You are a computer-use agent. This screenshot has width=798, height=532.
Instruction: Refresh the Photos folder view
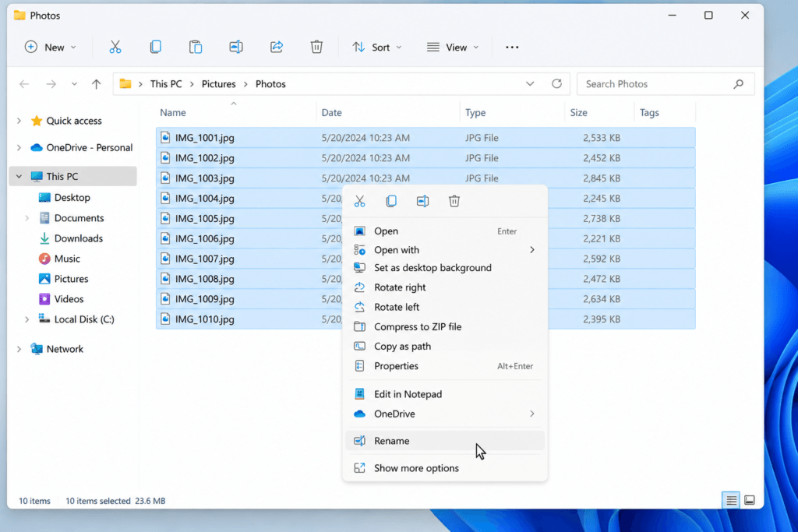[x=556, y=83]
